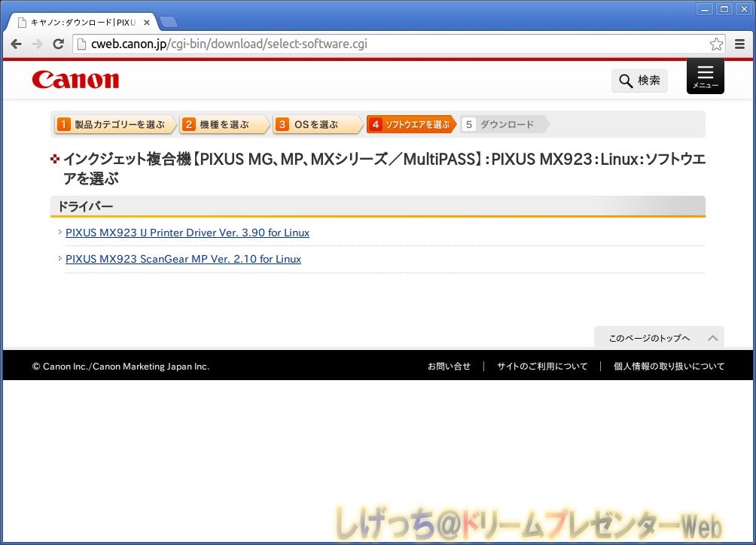
Task: Minimize the browser window
Action: (704, 9)
